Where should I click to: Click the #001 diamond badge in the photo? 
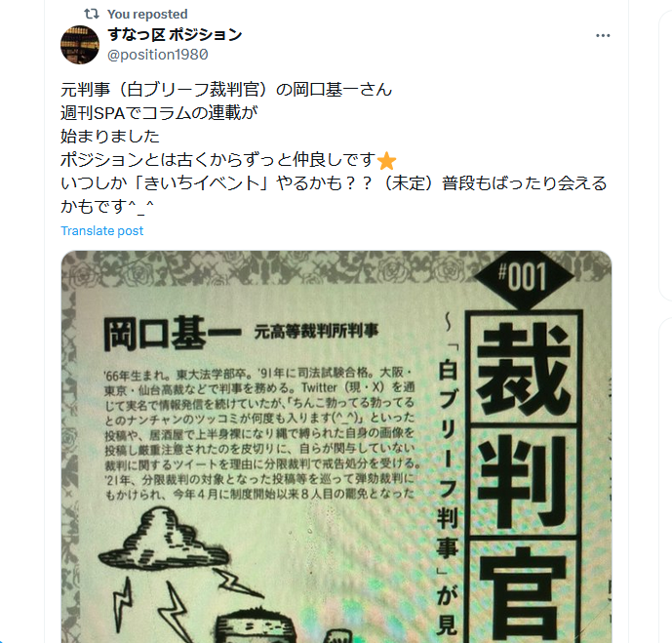[x=523, y=277]
